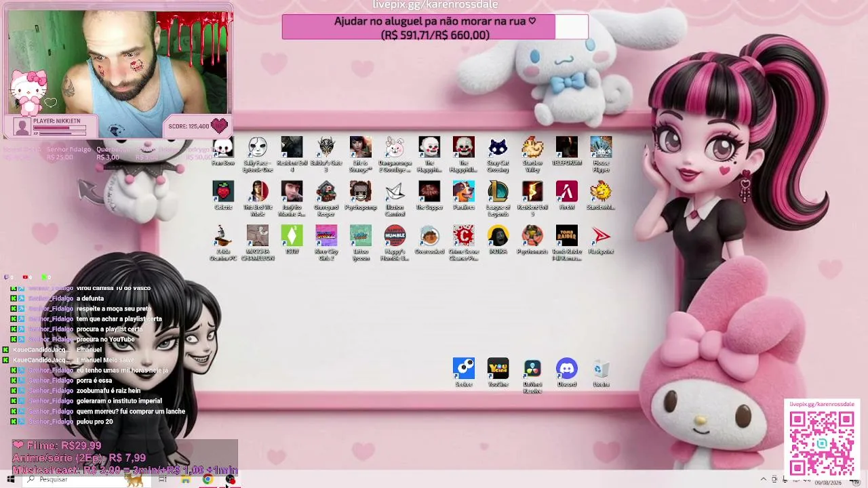Open the Happy's Humble Burger shortcut
This screenshot has height=488, width=868.
[x=395, y=243]
